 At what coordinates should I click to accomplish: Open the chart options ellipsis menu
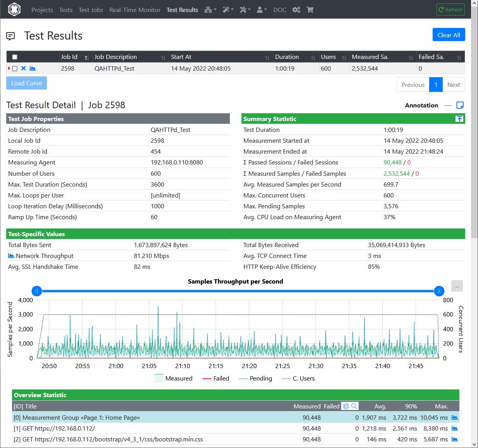pyautogui.click(x=457, y=286)
